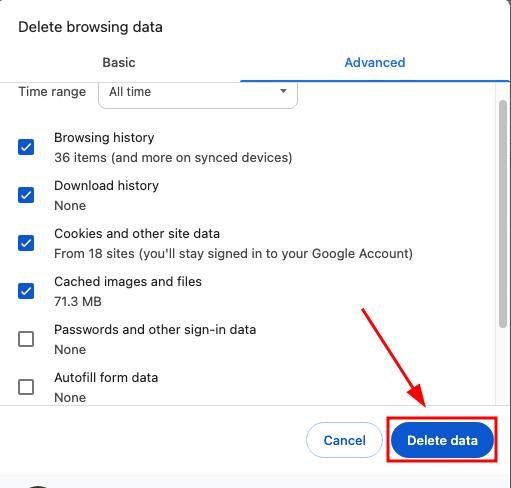Uncheck Cached images and files checkbox
The width and height of the screenshot is (511, 488).
26,291
